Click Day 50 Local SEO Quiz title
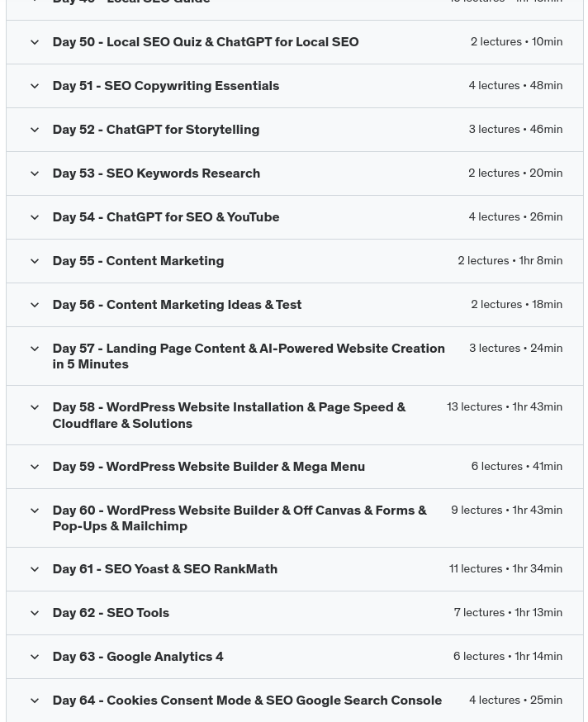The width and height of the screenshot is (588, 722). [x=205, y=41]
